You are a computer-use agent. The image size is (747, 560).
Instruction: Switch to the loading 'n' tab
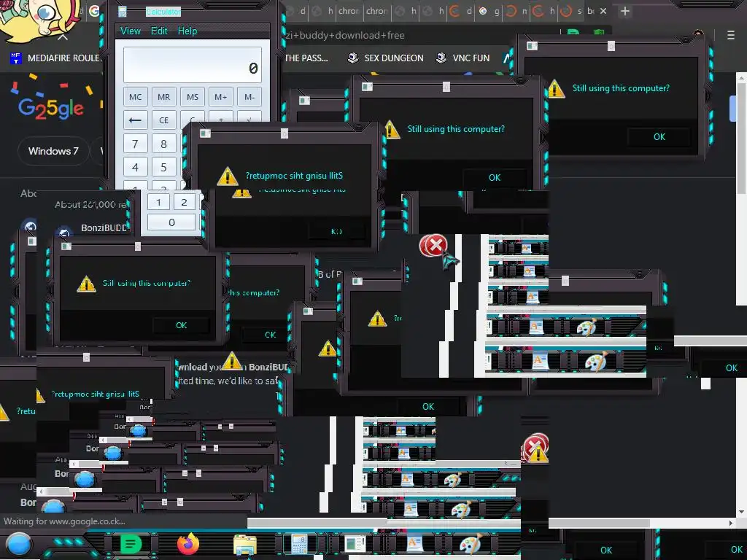click(x=516, y=11)
